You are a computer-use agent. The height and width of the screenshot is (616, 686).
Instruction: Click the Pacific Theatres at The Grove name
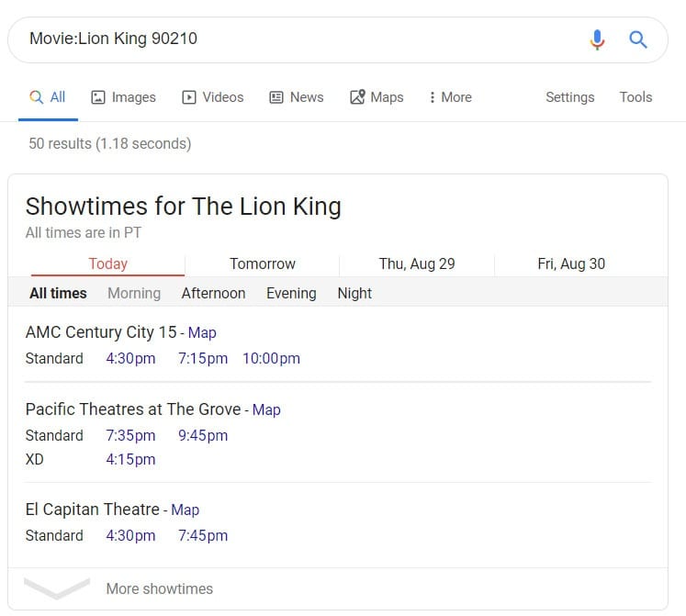pyautogui.click(x=133, y=409)
